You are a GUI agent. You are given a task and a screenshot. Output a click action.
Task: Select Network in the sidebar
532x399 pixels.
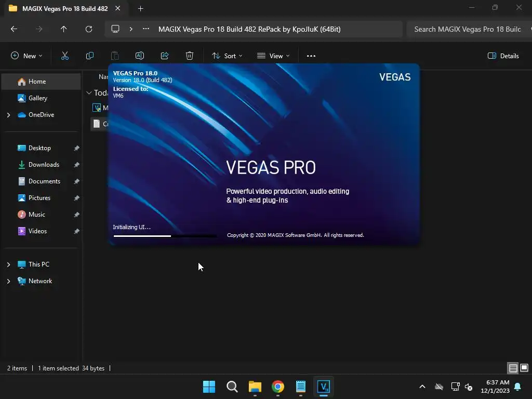click(41, 281)
